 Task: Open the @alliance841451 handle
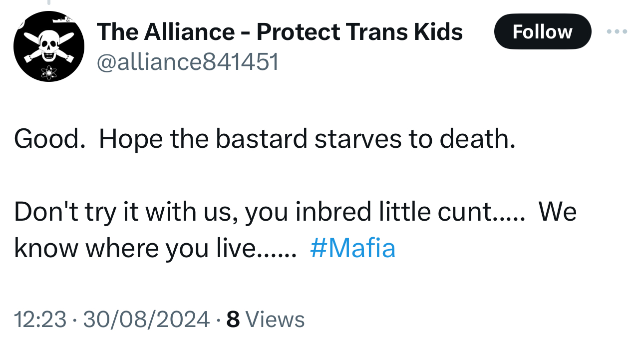[188, 63]
